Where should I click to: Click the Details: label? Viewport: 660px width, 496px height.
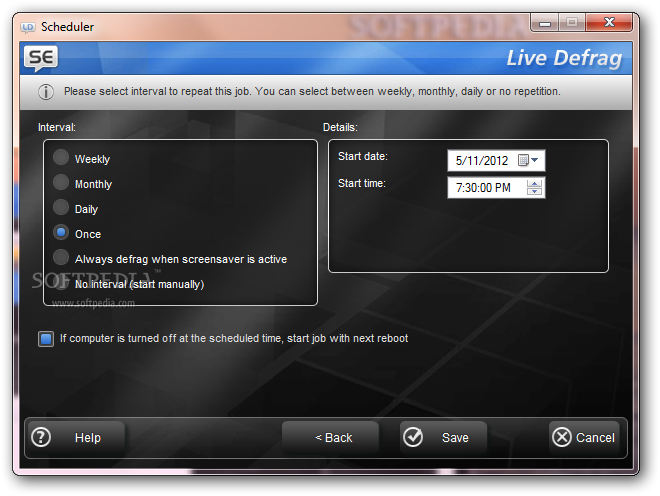point(340,127)
